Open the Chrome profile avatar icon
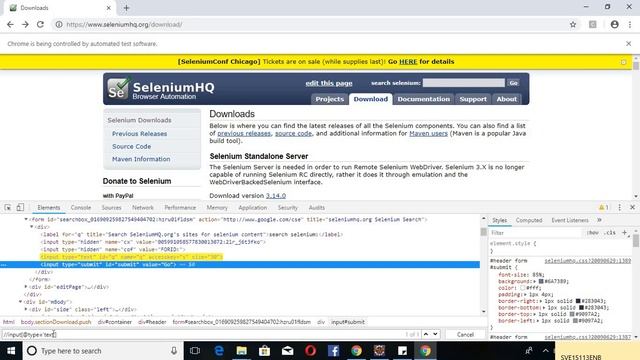 [x=614, y=24]
